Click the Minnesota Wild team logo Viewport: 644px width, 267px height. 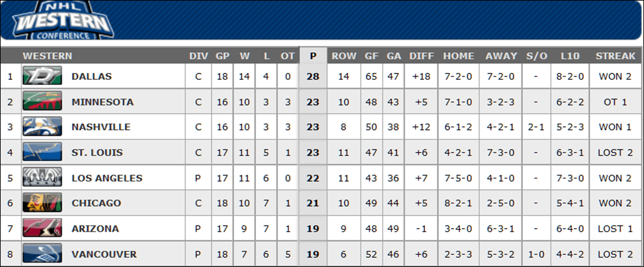(x=42, y=102)
